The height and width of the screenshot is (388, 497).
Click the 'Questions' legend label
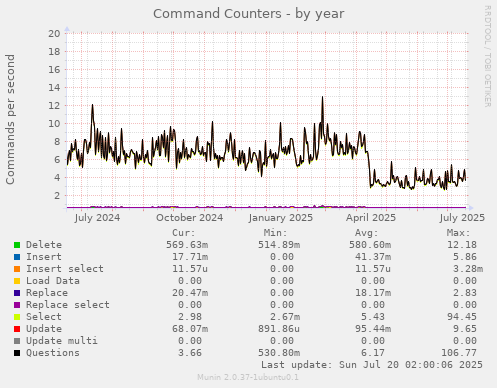point(53,353)
